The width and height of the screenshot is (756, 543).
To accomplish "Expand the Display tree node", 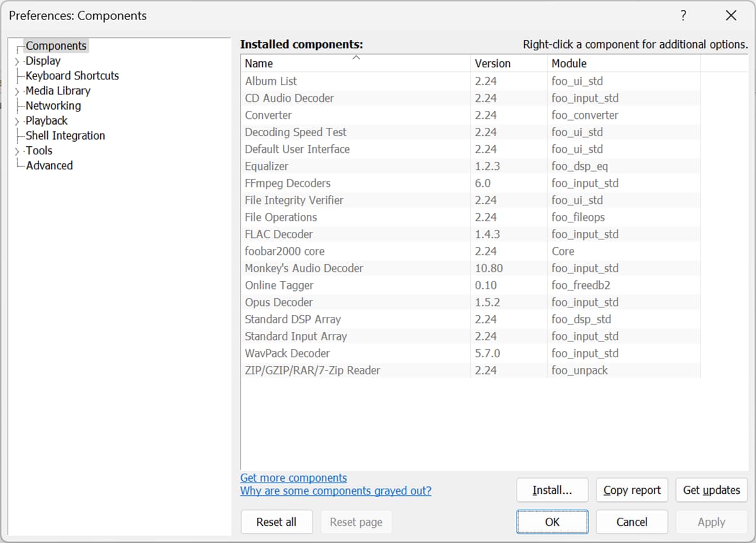I will coord(18,60).
